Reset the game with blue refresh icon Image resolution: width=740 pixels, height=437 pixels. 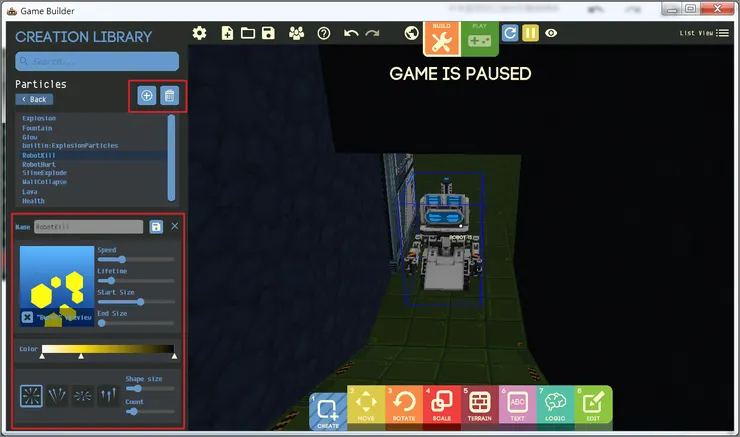point(510,33)
